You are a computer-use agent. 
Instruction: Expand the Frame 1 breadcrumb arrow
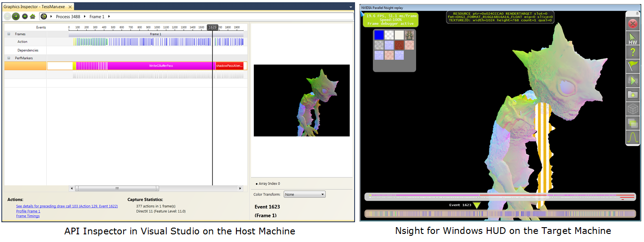109,17
